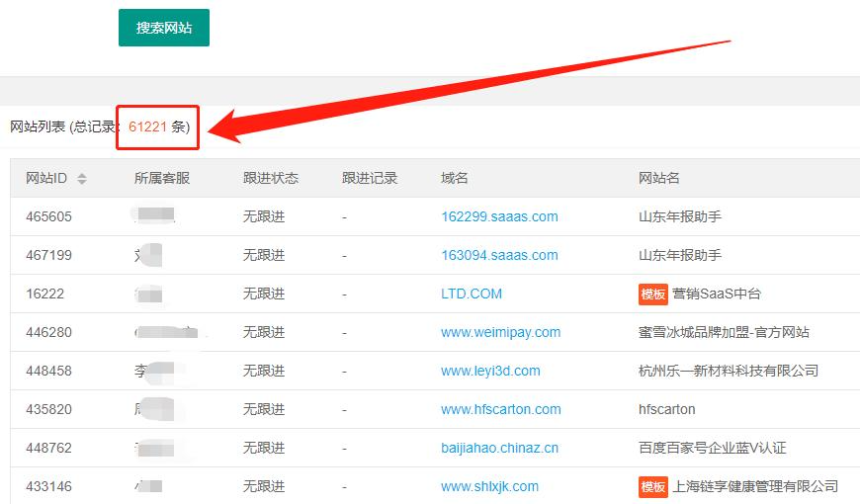Go to the www.leyi3d.com domain
Image resolution: width=860 pixels, height=504 pixels.
490,371
